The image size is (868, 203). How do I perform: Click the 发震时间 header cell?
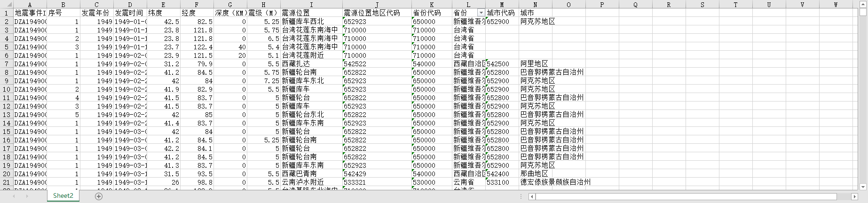click(x=130, y=13)
